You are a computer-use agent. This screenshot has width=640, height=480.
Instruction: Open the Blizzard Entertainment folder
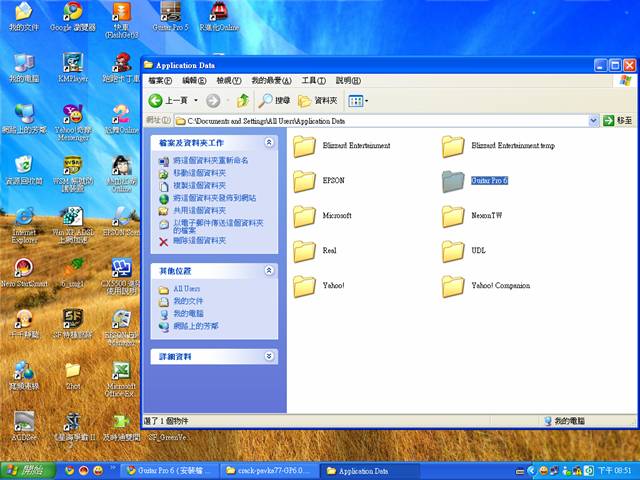tap(342, 146)
